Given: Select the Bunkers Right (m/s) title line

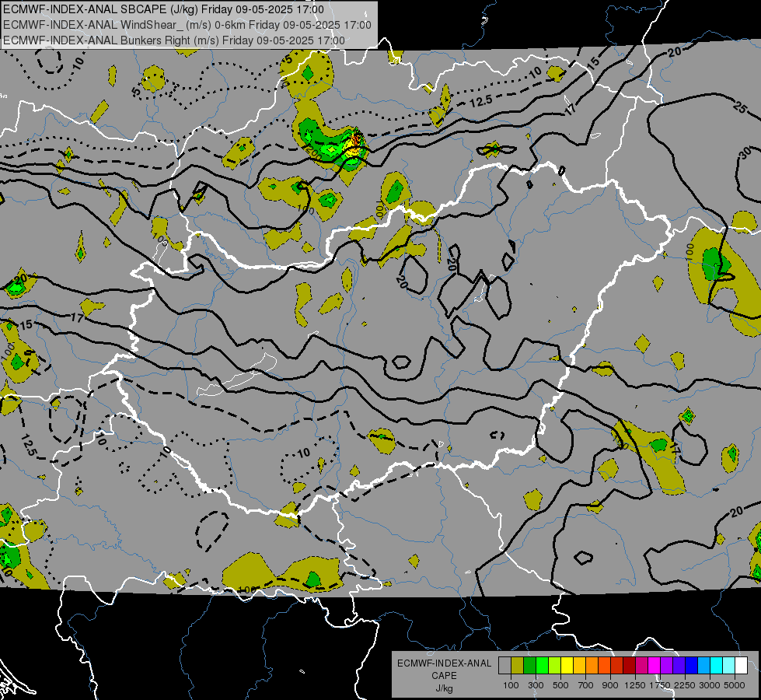Looking at the screenshot, I should click(174, 40).
